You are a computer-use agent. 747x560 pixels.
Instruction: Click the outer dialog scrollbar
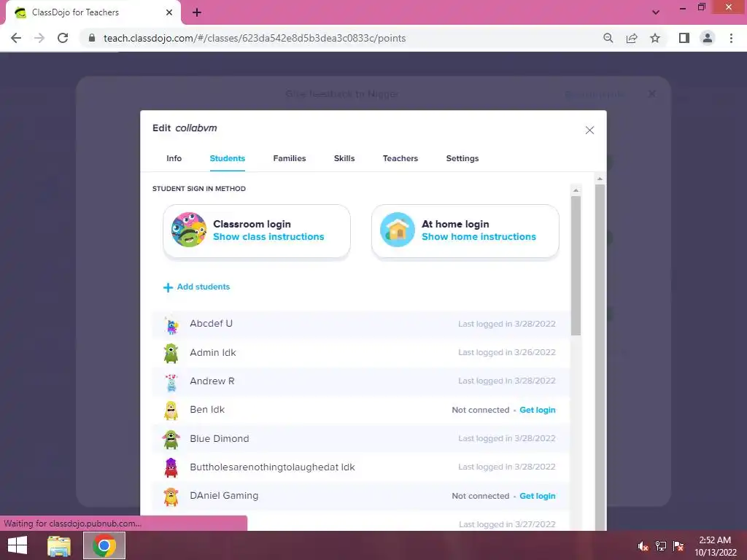click(600, 357)
